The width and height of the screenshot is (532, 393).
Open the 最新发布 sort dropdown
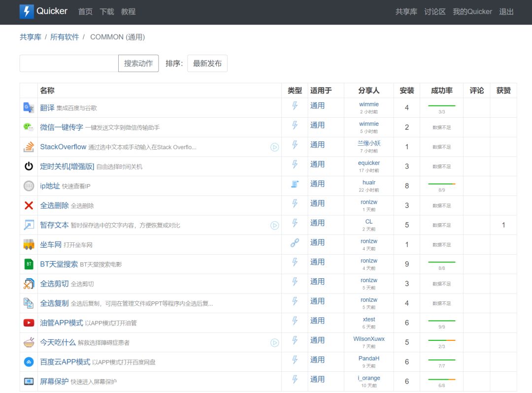coord(207,64)
